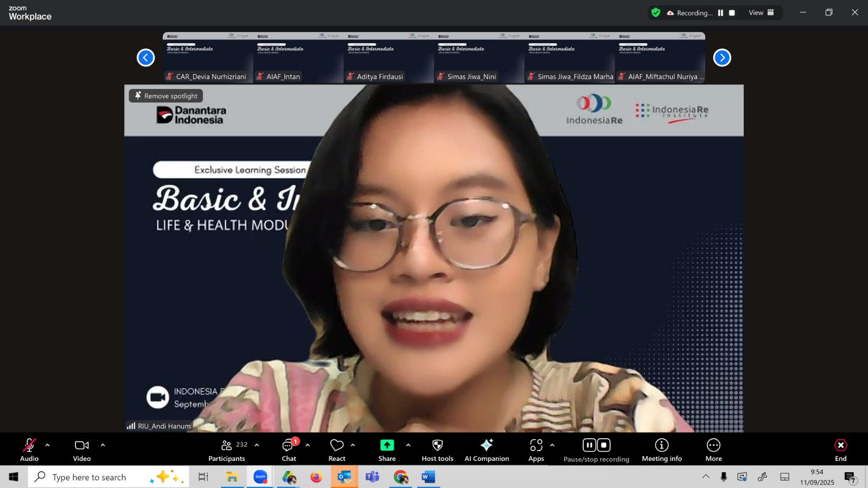Open the Participants panel
The width and height of the screenshot is (868, 488).
pyautogui.click(x=227, y=450)
